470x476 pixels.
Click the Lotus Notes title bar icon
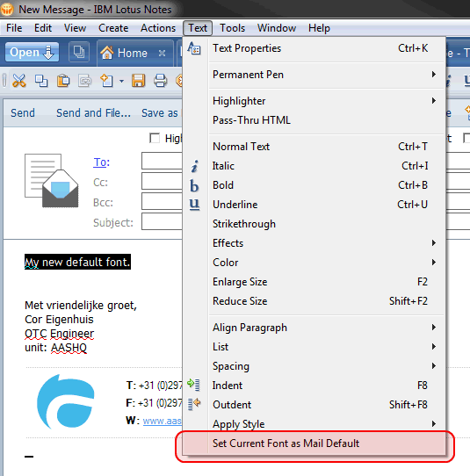(x=7, y=9)
